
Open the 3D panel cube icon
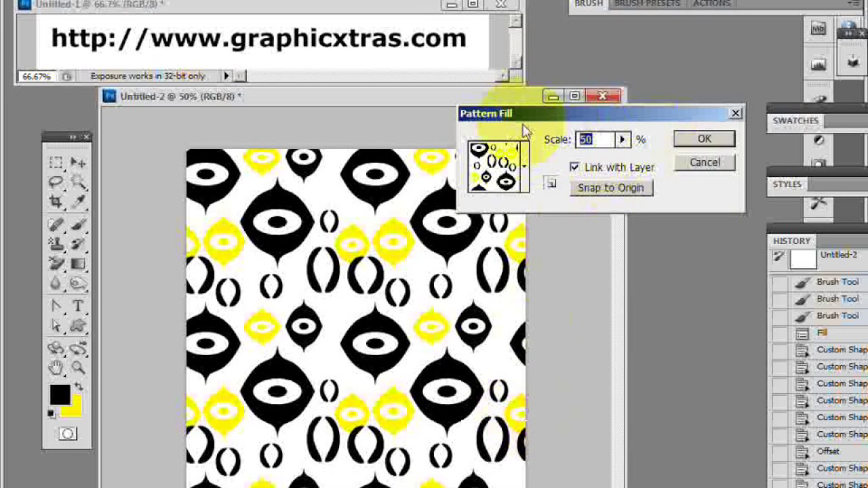pyautogui.click(x=852, y=63)
